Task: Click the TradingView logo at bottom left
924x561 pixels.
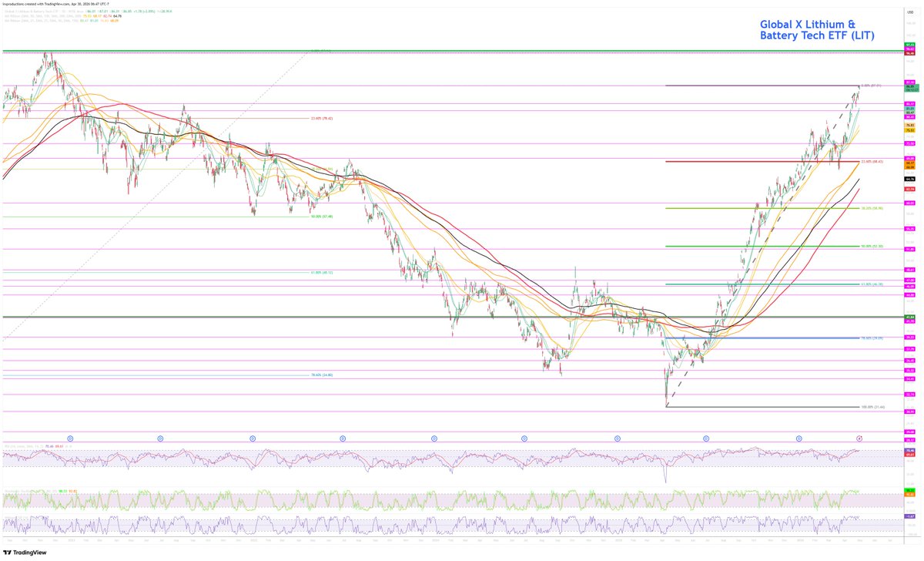Action: pos(25,553)
